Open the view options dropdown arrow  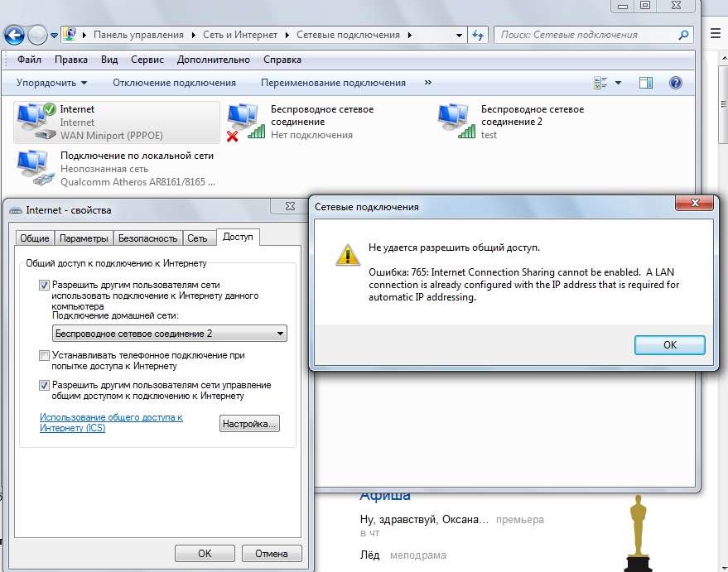coord(618,83)
